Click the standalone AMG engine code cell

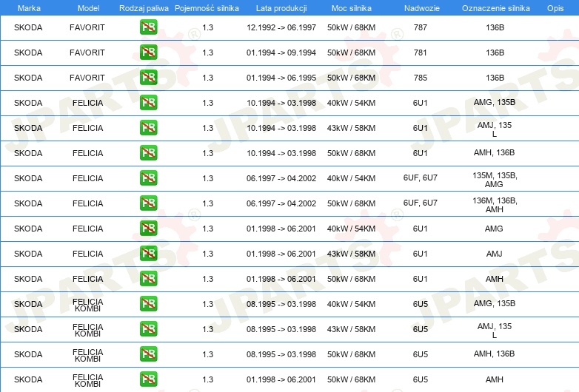(x=494, y=229)
